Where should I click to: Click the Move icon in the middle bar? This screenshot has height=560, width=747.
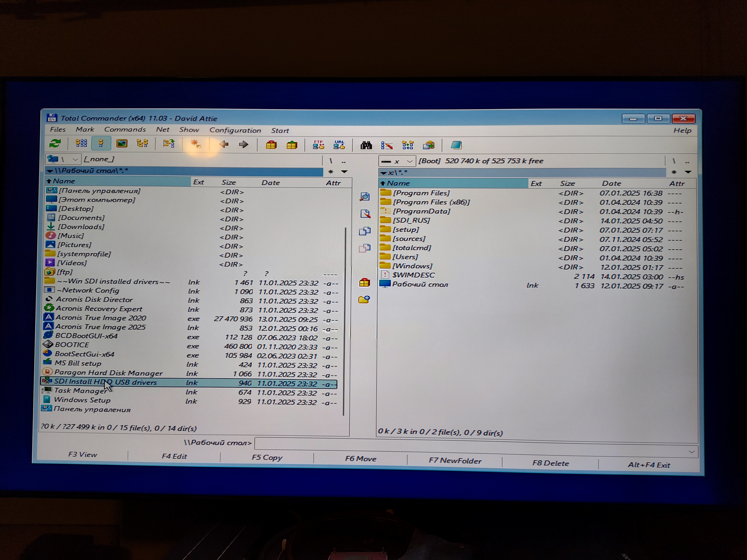(x=364, y=248)
